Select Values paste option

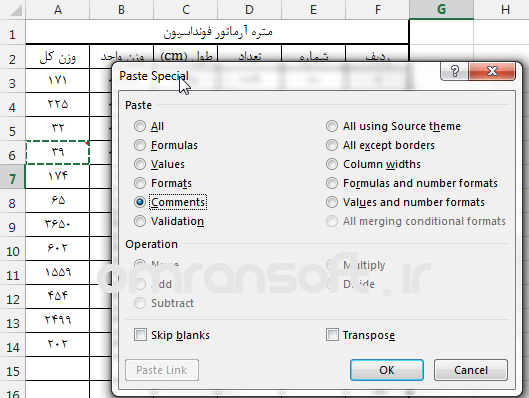[x=140, y=164]
